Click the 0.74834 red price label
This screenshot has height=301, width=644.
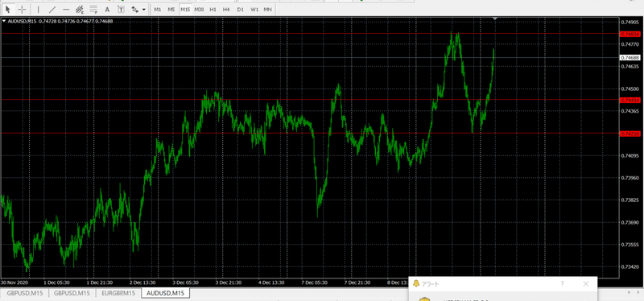tap(630, 34)
